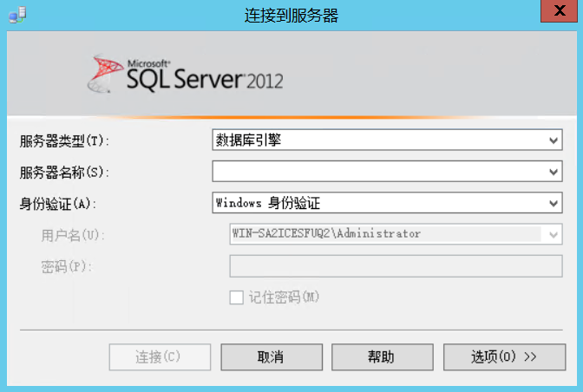Click the SQL Server 2012 logo

186,74
